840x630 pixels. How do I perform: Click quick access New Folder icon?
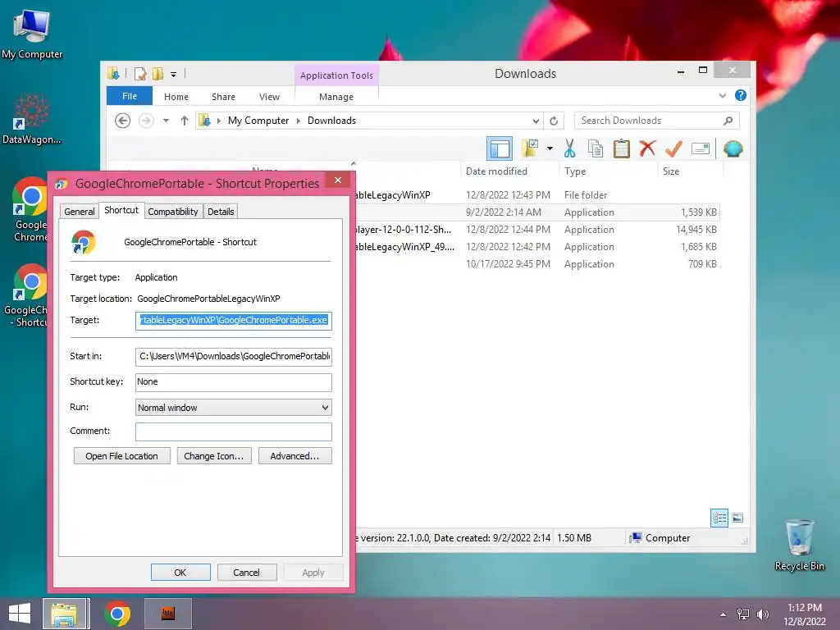(x=158, y=73)
